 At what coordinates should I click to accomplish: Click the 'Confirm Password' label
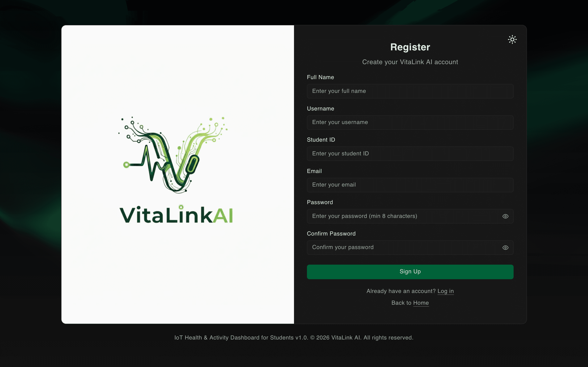click(x=331, y=233)
